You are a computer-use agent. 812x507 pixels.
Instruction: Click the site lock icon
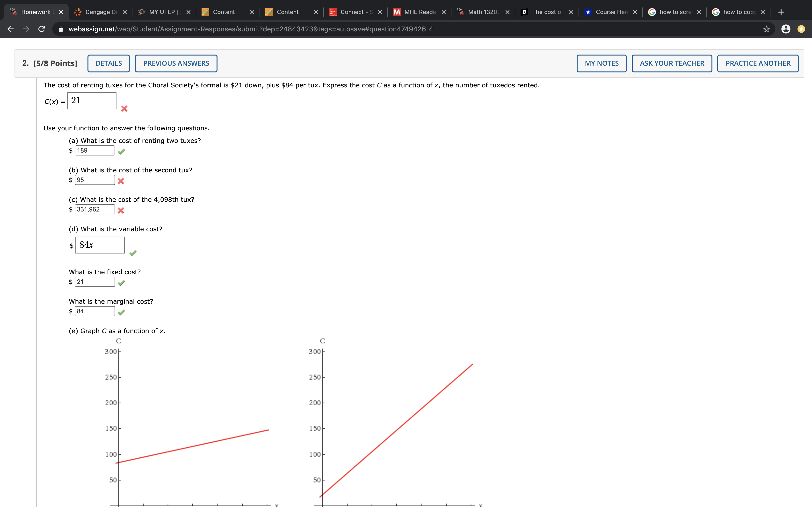(61, 29)
